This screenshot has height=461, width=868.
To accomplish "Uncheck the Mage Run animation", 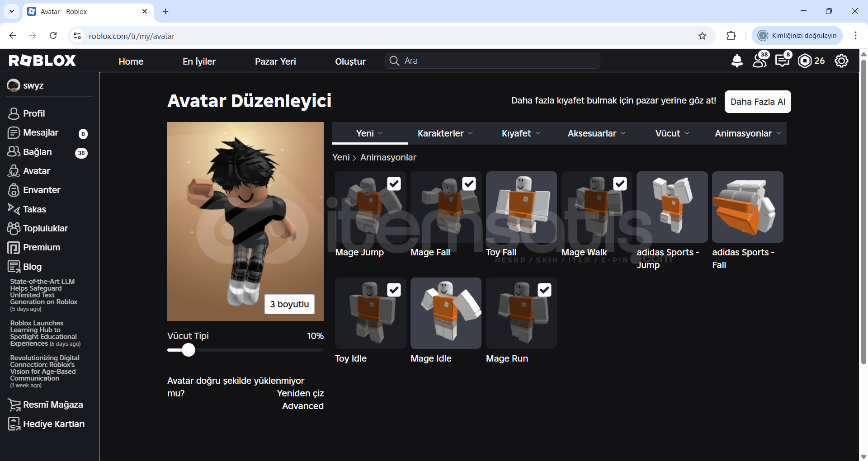I will [x=545, y=290].
